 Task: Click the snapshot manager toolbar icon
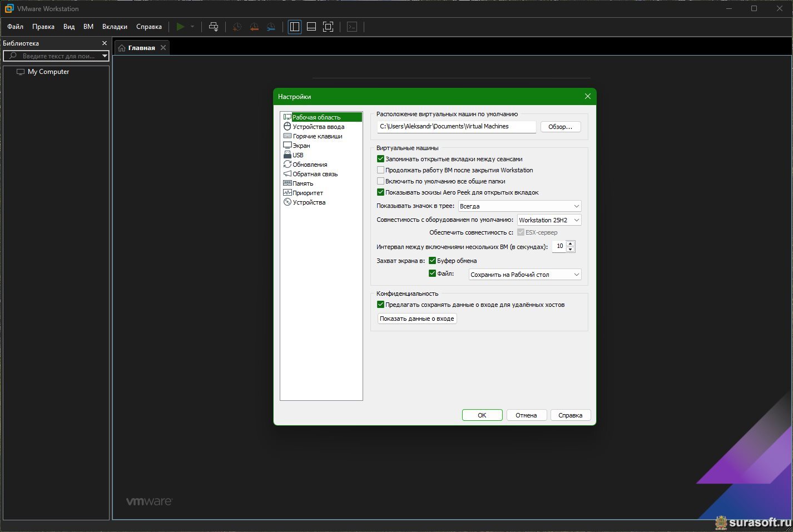[x=271, y=27]
